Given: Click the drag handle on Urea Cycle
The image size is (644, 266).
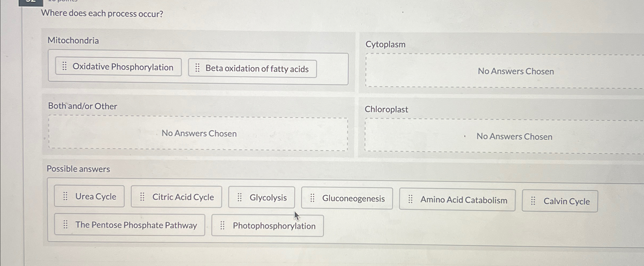Looking at the screenshot, I should tap(65, 196).
